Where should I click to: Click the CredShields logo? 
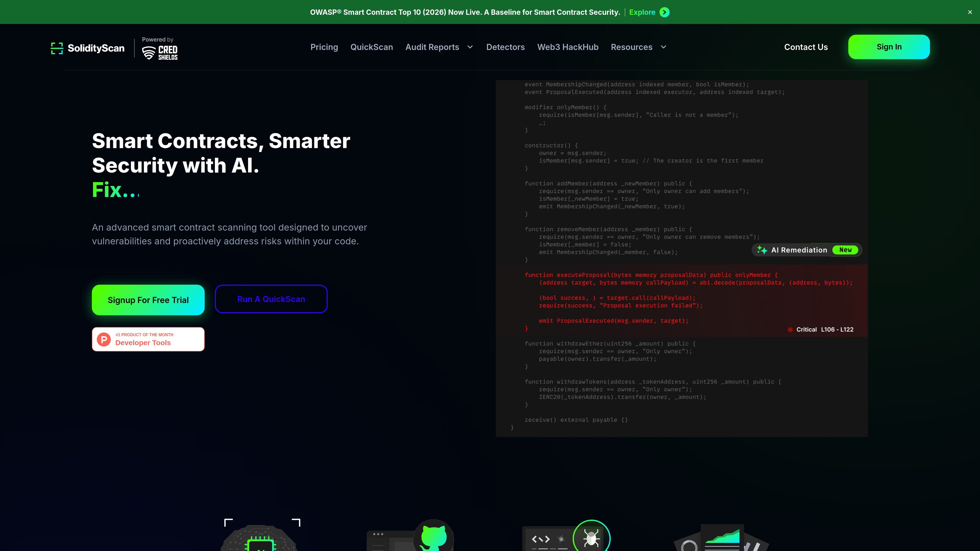click(x=160, y=53)
